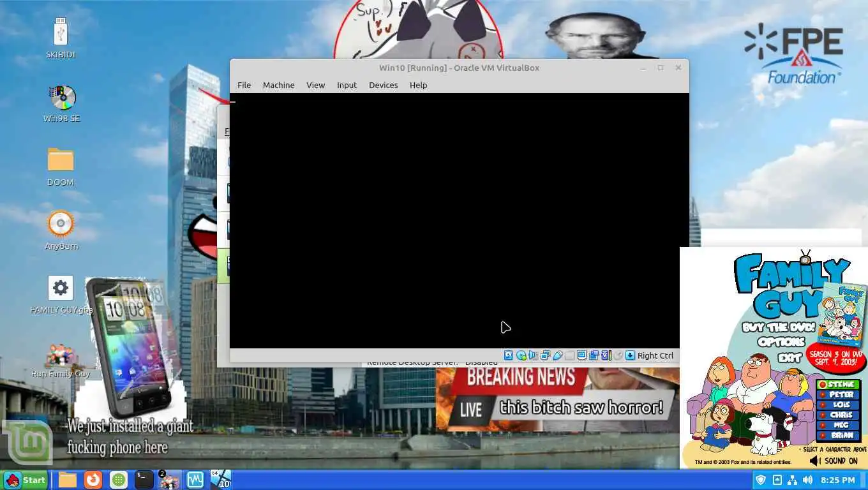Open the SKIBIDI USB drive desktop icon
The height and width of the screenshot is (490, 868).
[x=61, y=31]
